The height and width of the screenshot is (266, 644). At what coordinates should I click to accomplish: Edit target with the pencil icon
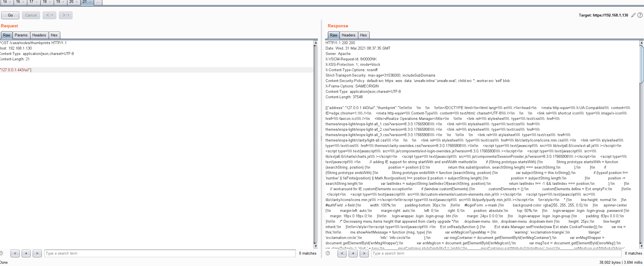click(633, 15)
